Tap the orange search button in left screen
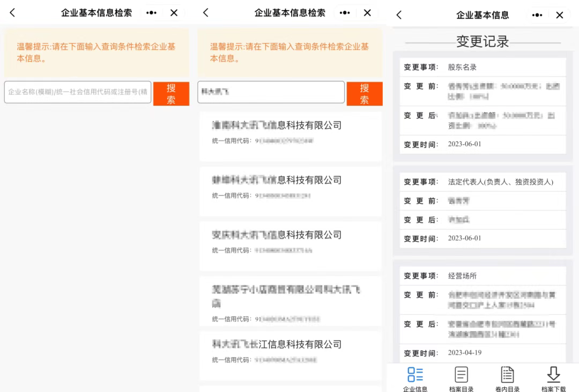579x392 pixels. (x=171, y=94)
